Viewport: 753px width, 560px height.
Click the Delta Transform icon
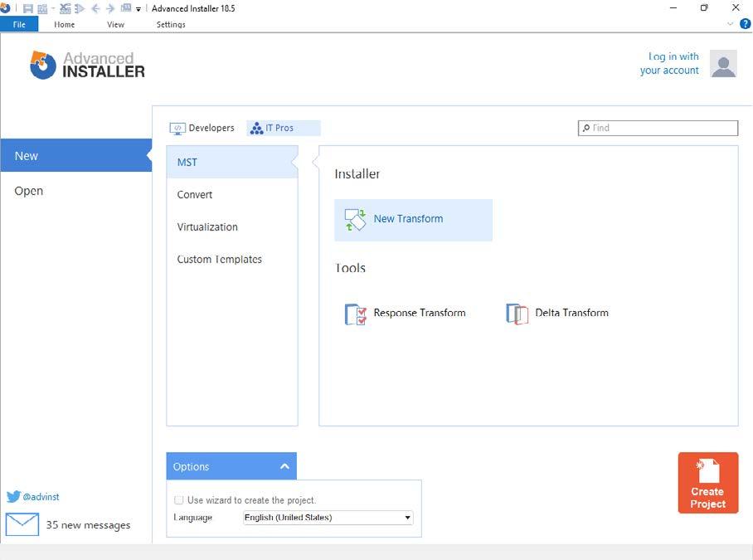pos(517,314)
